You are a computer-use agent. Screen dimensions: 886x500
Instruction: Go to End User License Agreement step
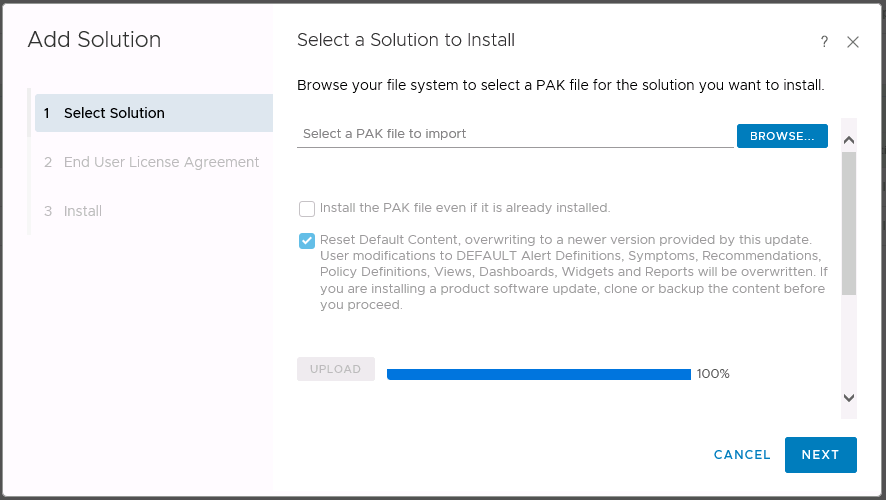pyautogui.click(x=161, y=162)
